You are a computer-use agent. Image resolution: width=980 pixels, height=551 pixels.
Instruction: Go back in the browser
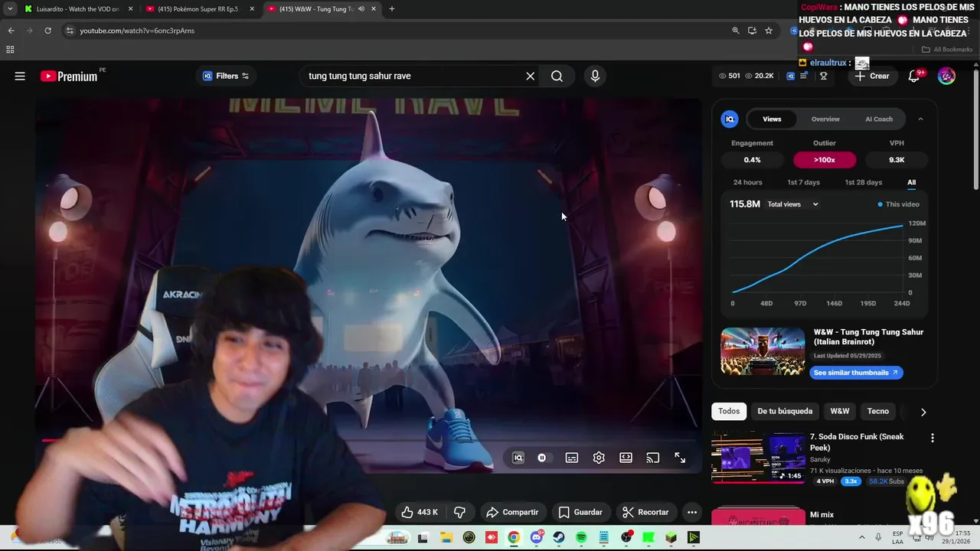11,31
